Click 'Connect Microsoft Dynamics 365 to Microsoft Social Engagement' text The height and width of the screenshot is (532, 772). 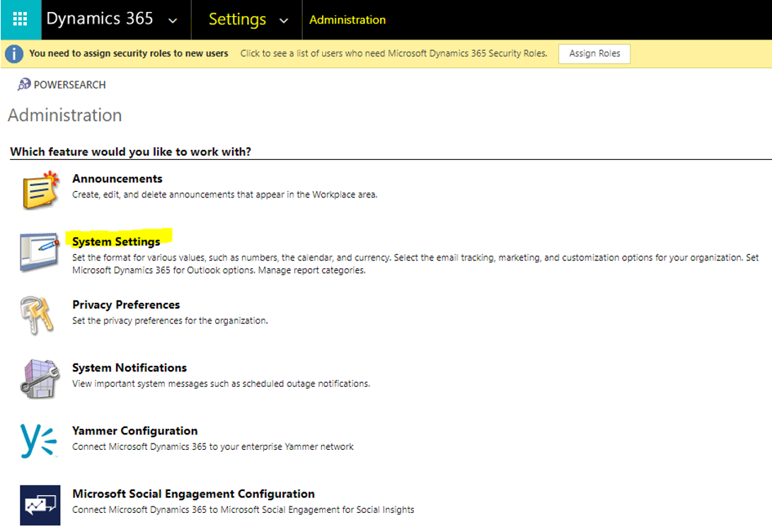point(243,510)
